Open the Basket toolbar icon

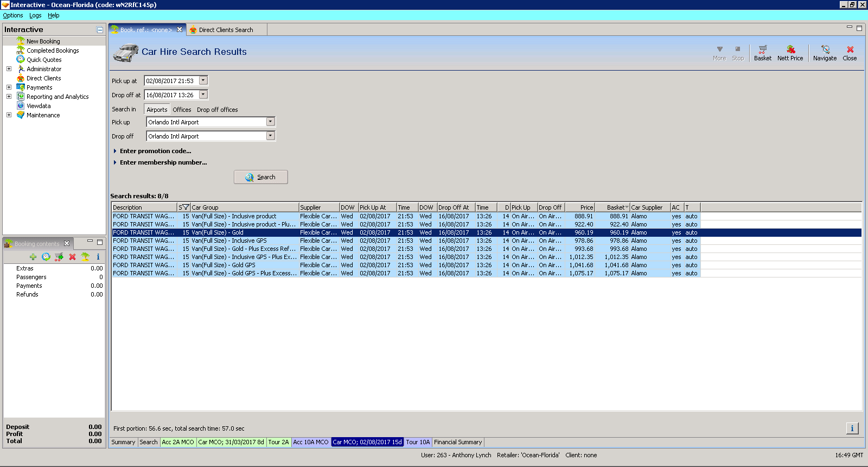pyautogui.click(x=762, y=53)
